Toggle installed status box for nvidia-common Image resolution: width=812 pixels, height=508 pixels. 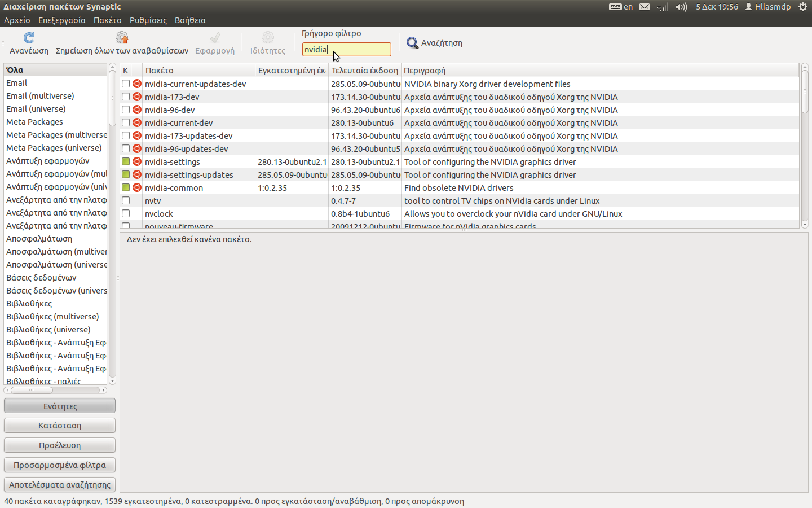click(x=126, y=187)
